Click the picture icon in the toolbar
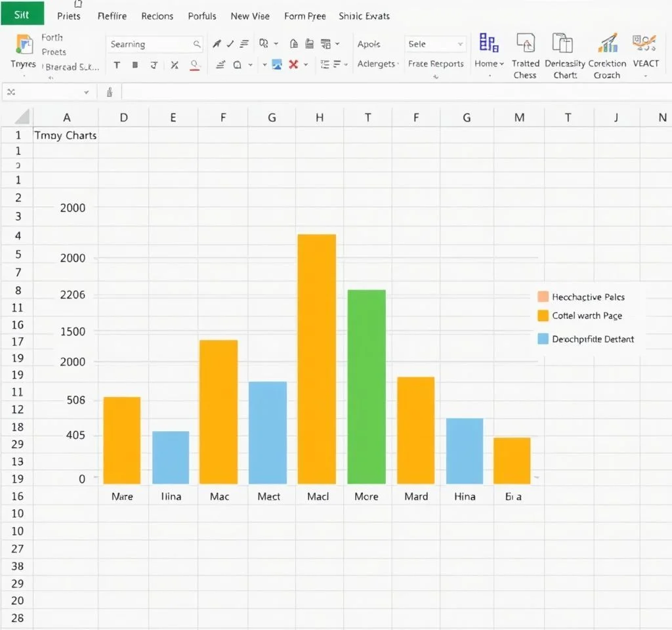This screenshot has height=630, width=672. 277,64
